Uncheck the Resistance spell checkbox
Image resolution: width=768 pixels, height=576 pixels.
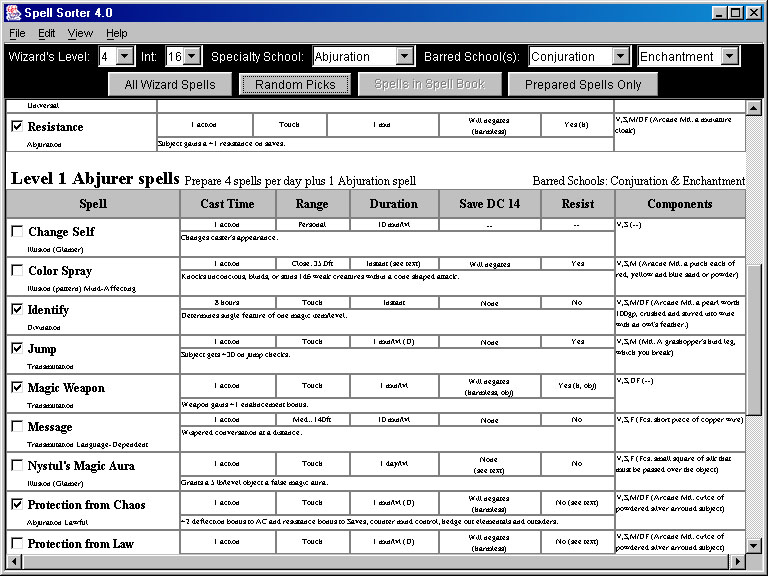pos(17,126)
